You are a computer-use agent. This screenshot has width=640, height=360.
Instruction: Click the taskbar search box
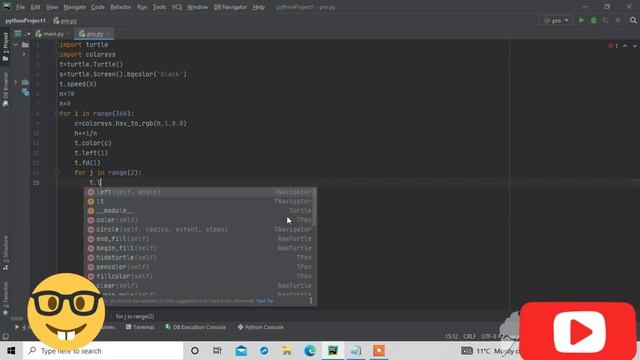[103, 351]
